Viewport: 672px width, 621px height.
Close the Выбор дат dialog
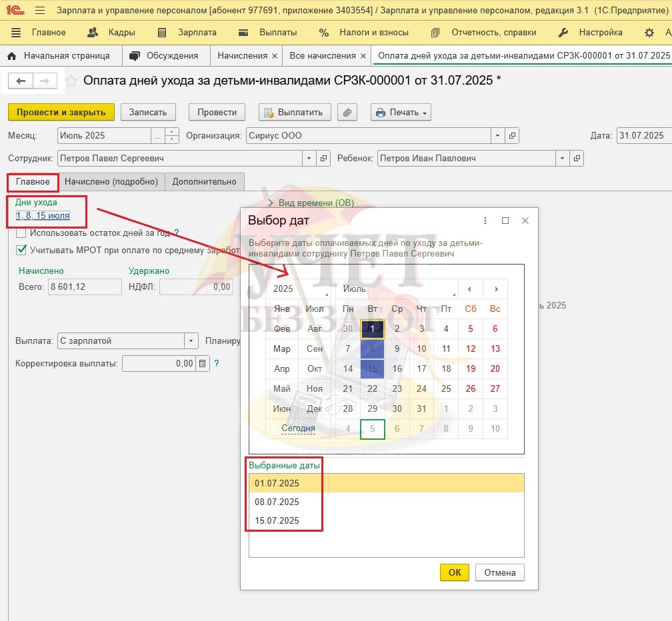(x=525, y=221)
